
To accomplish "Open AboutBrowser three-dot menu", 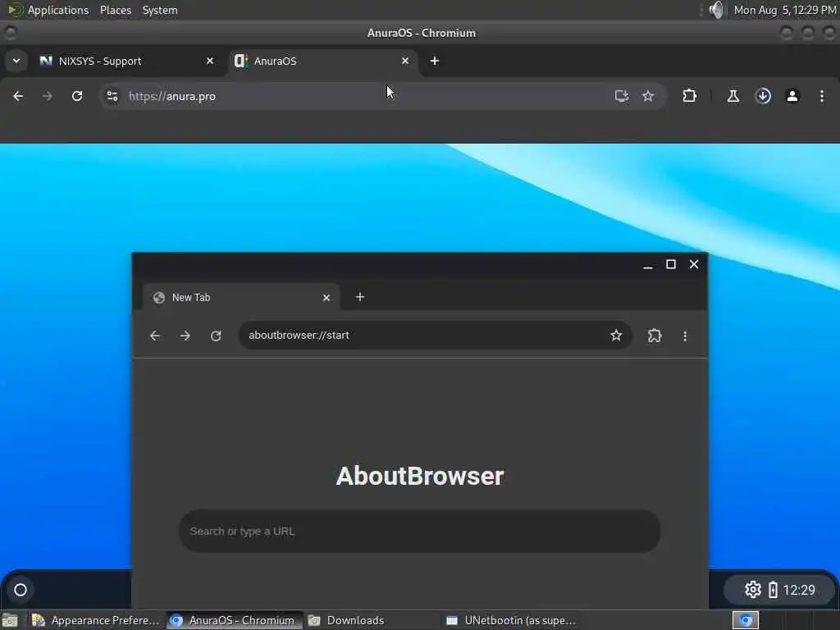I will [x=685, y=336].
